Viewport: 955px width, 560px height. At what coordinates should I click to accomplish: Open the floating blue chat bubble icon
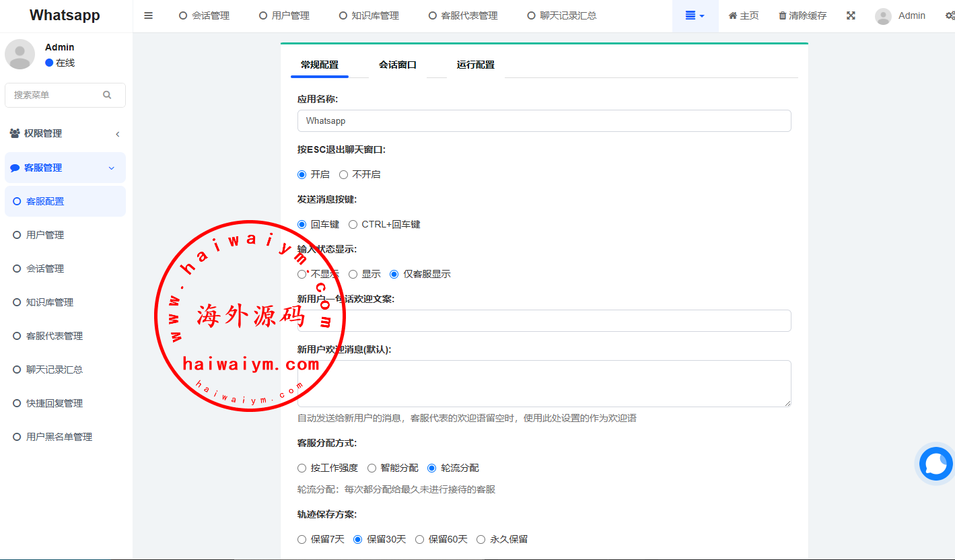click(936, 464)
